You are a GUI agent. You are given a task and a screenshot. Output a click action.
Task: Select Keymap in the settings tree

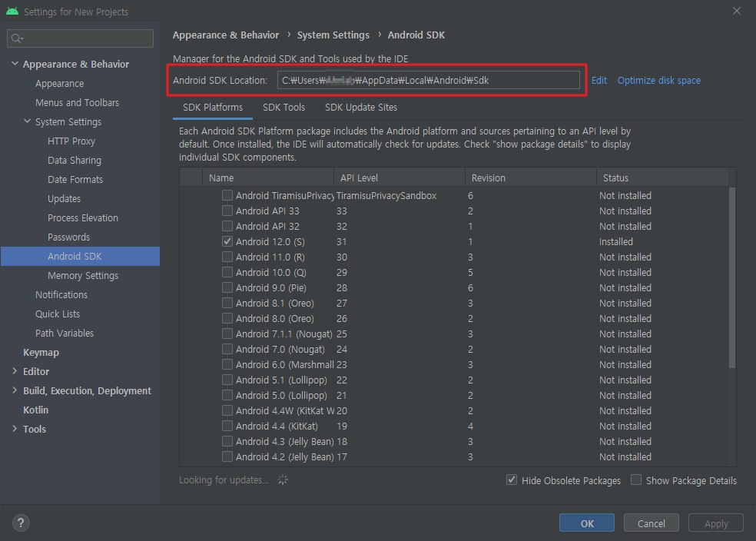pos(41,353)
